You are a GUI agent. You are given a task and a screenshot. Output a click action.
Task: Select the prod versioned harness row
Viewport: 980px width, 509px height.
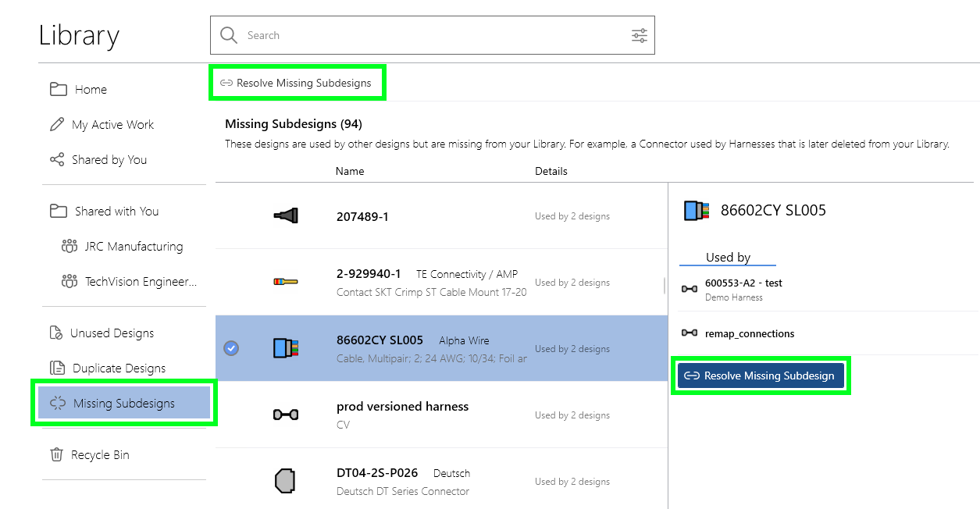point(441,415)
